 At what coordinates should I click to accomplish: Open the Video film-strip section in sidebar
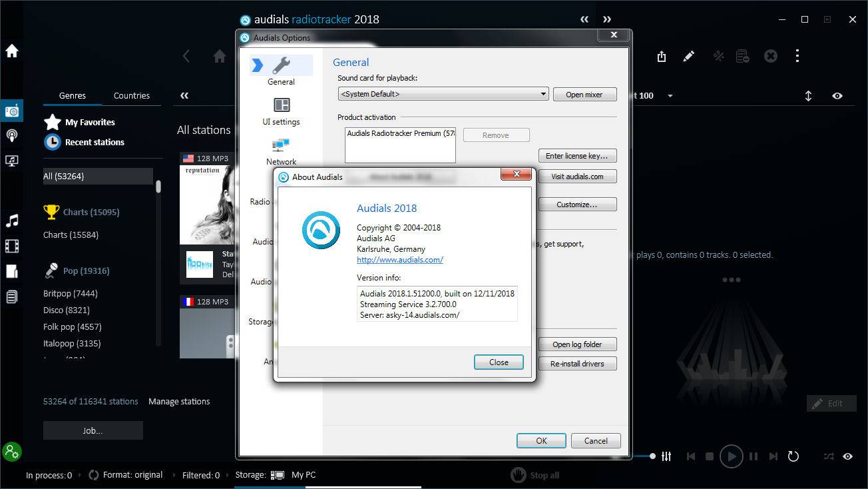pyautogui.click(x=11, y=246)
